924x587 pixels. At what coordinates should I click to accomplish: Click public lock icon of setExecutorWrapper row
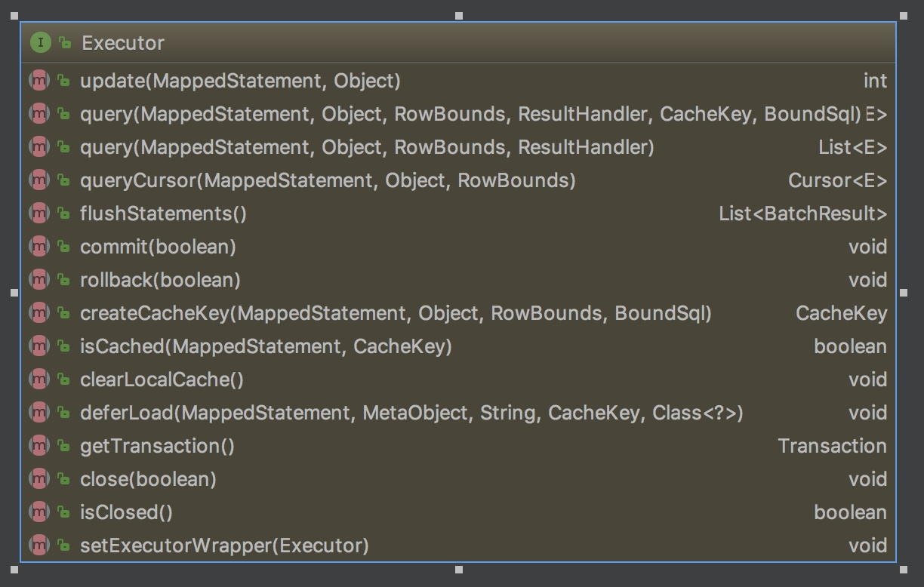(x=64, y=546)
